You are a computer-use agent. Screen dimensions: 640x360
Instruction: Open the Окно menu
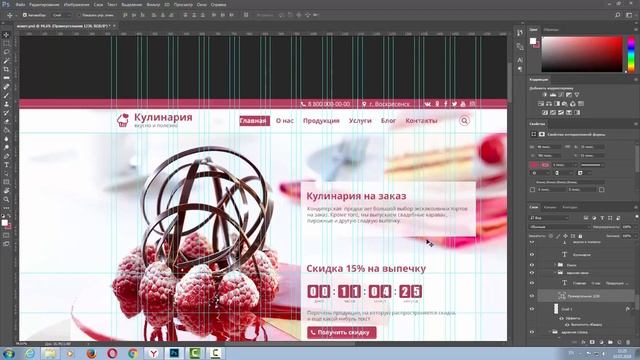click(x=202, y=5)
